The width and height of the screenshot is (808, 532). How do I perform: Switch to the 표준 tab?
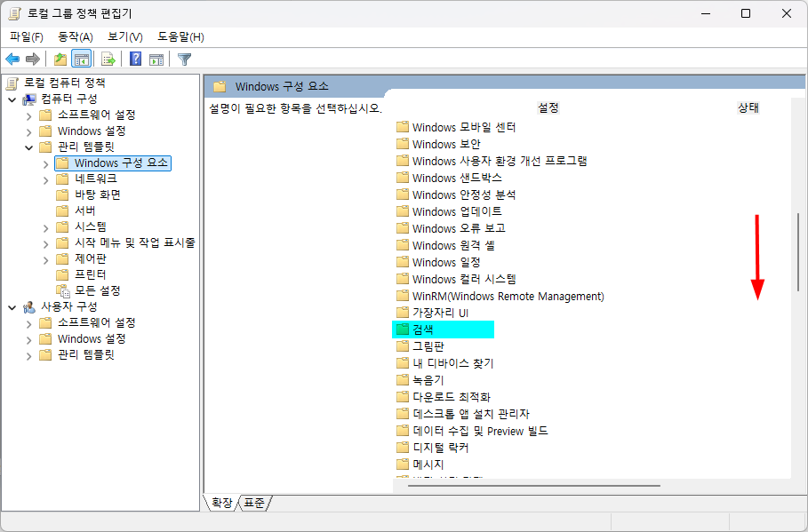(254, 503)
